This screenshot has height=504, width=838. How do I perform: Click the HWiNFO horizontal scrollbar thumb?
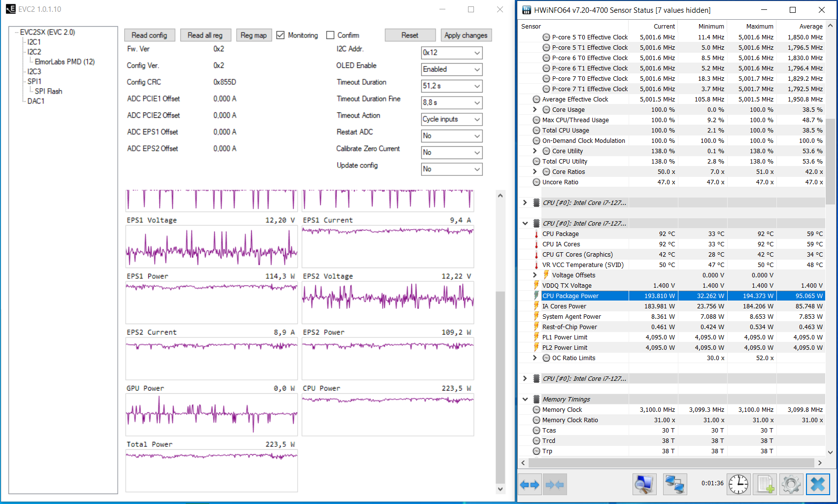tap(671, 463)
